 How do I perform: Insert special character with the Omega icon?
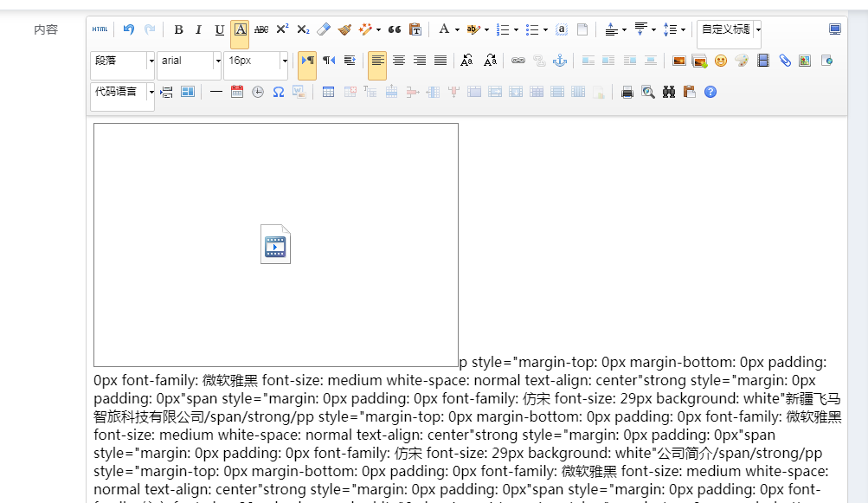coord(279,92)
